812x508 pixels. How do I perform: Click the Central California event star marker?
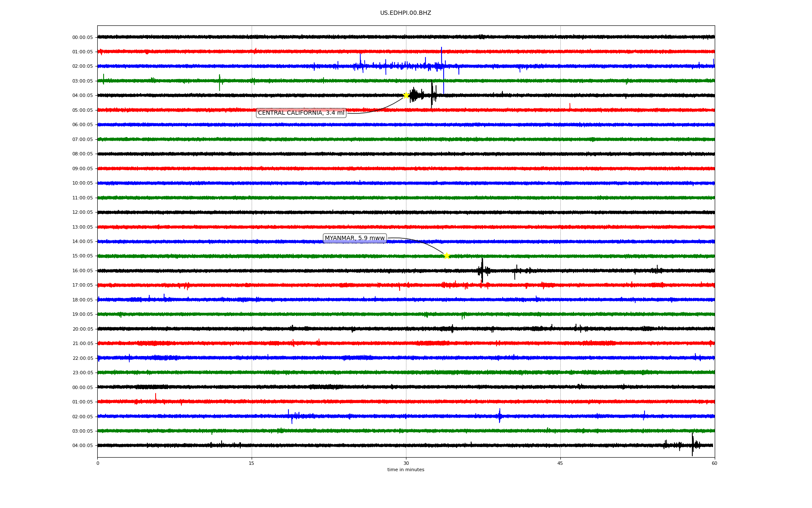coord(406,95)
